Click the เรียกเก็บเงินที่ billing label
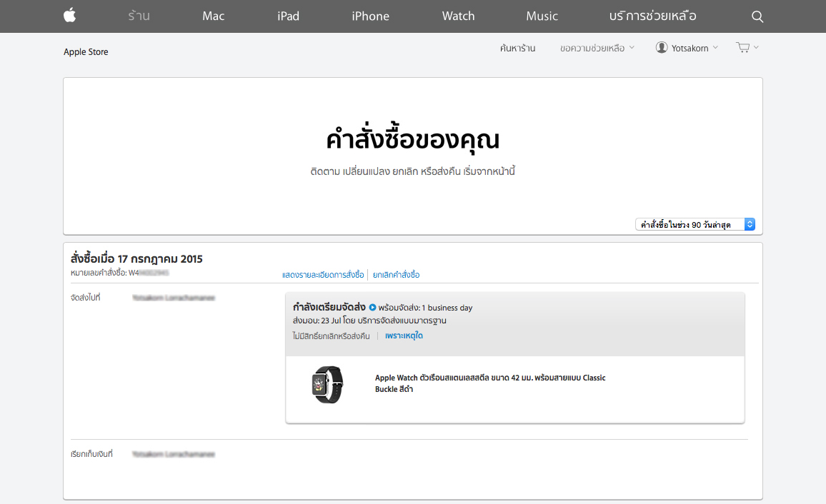The image size is (826, 504). click(91, 454)
